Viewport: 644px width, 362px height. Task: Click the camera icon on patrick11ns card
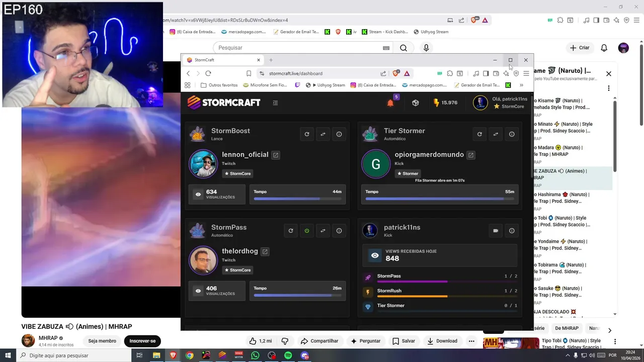tap(496, 231)
